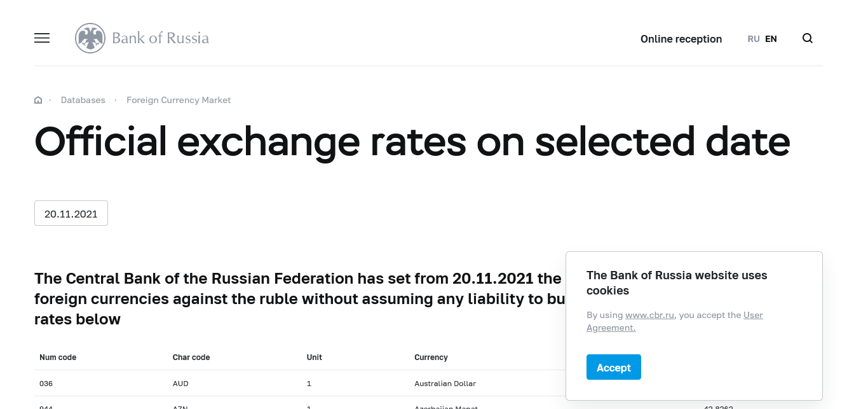Open site search via magnifier icon
This screenshot has width=868, height=409.
[x=808, y=38]
